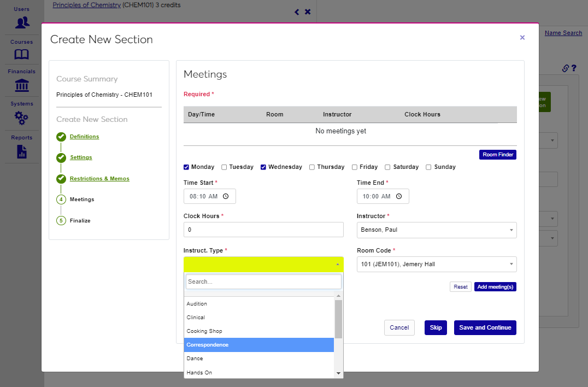Image resolution: width=588 pixels, height=387 pixels.
Task: Click the Room Finder button
Action: [x=497, y=155]
